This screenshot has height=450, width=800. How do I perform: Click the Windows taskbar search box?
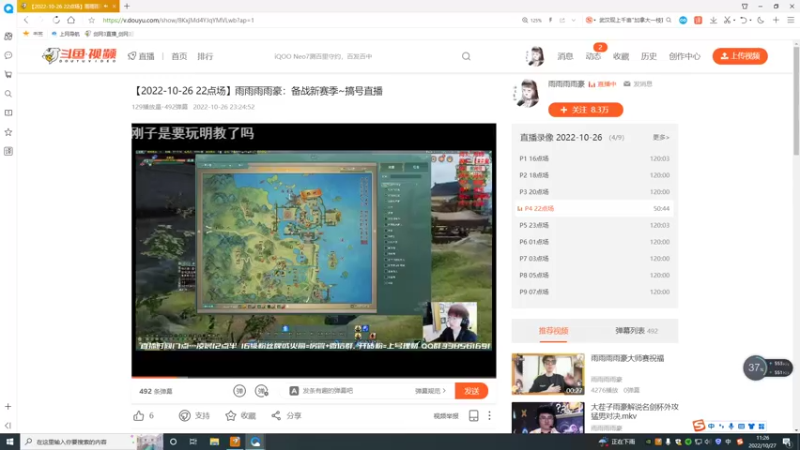pyautogui.click(x=77, y=442)
